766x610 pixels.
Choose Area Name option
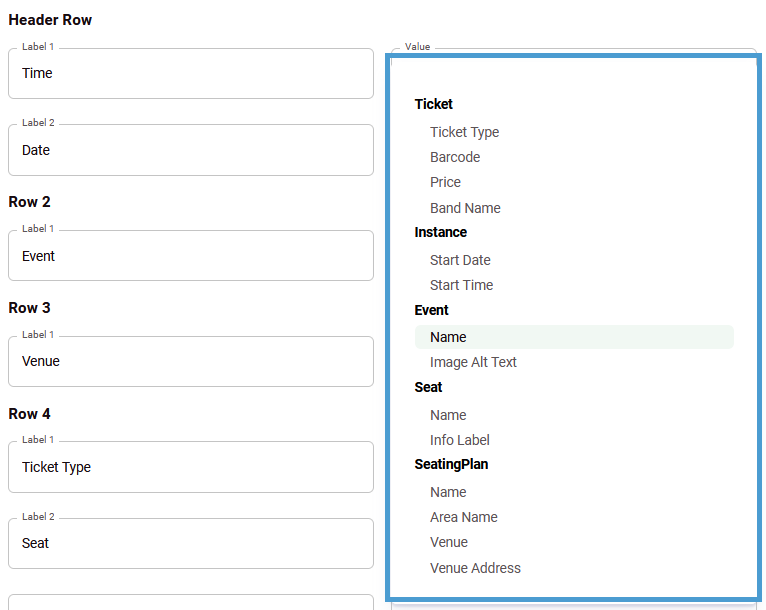pos(574,517)
